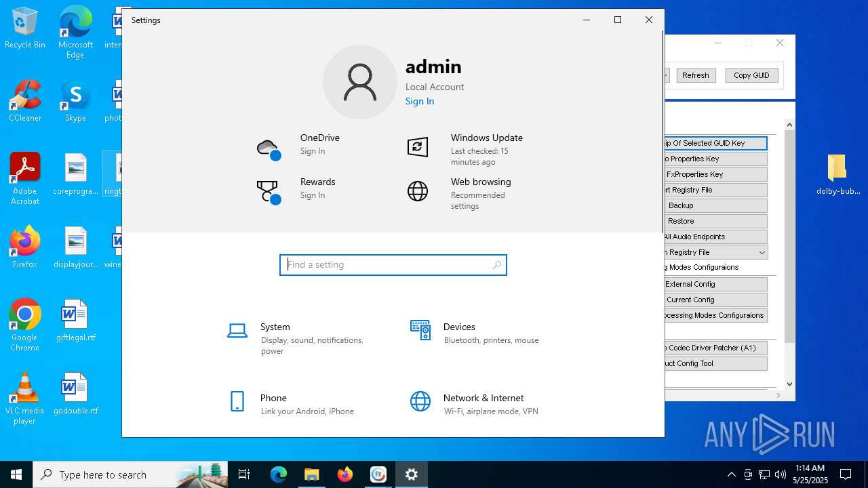Open Task View from taskbar

click(244, 474)
